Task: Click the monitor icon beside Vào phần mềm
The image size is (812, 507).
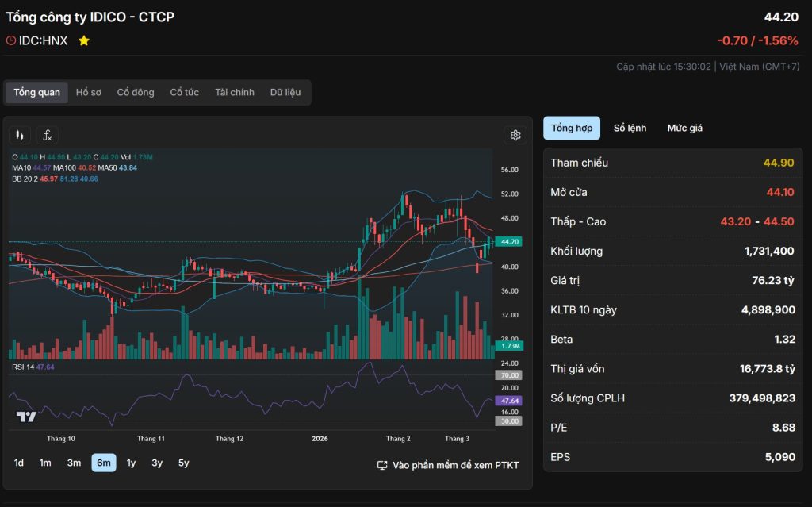Action: (382, 465)
